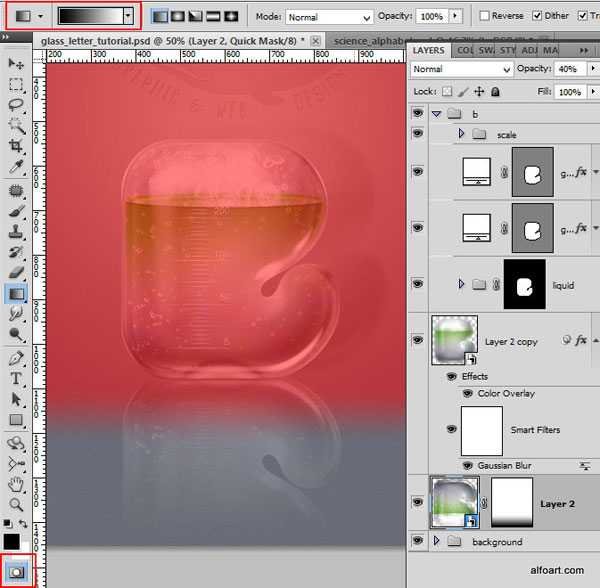600x588 pixels.
Task: Select the Zoom tool
Action: pyautogui.click(x=16, y=505)
